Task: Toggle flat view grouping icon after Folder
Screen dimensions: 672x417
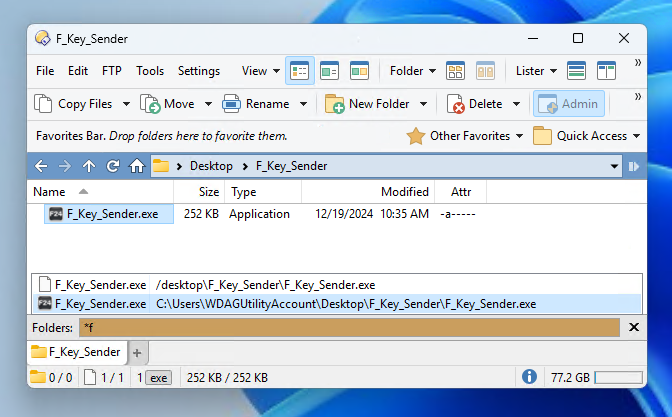Action: 455,71
